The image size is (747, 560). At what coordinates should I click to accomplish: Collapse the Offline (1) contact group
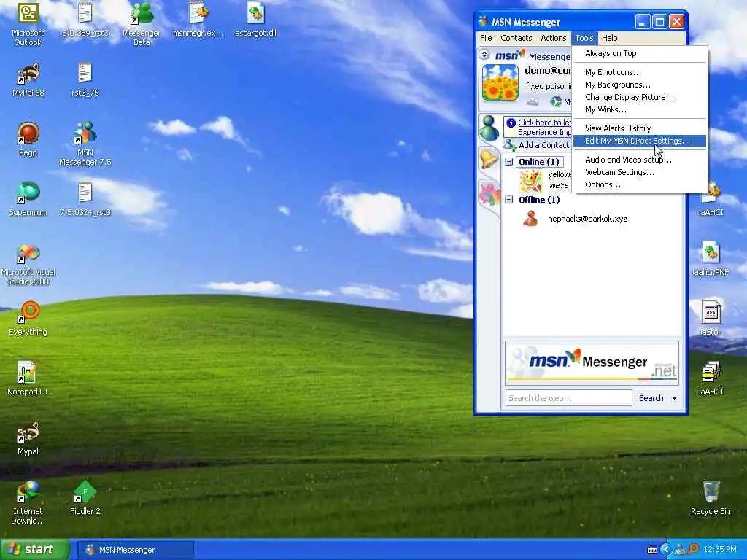[x=508, y=200]
